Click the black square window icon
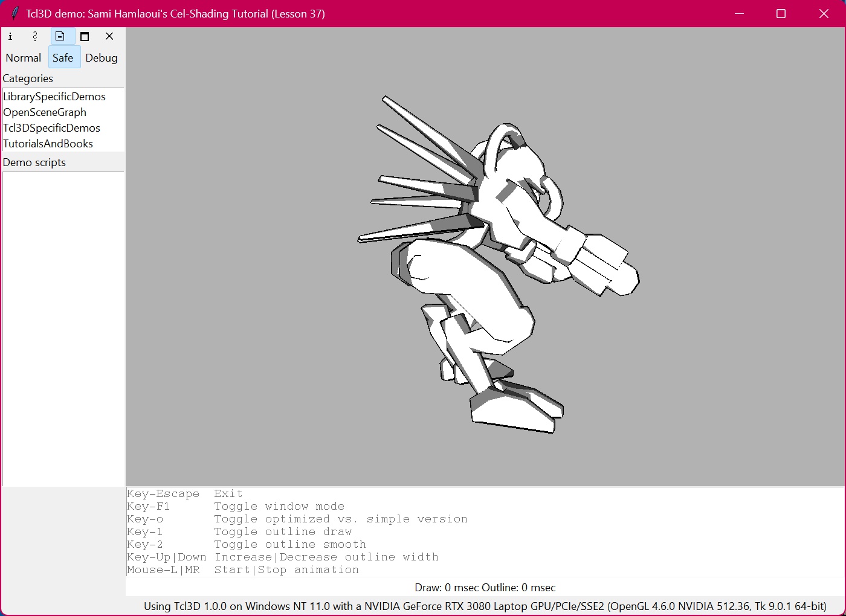Image resolution: width=846 pixels, height=616 pixels. click(85, 36)
